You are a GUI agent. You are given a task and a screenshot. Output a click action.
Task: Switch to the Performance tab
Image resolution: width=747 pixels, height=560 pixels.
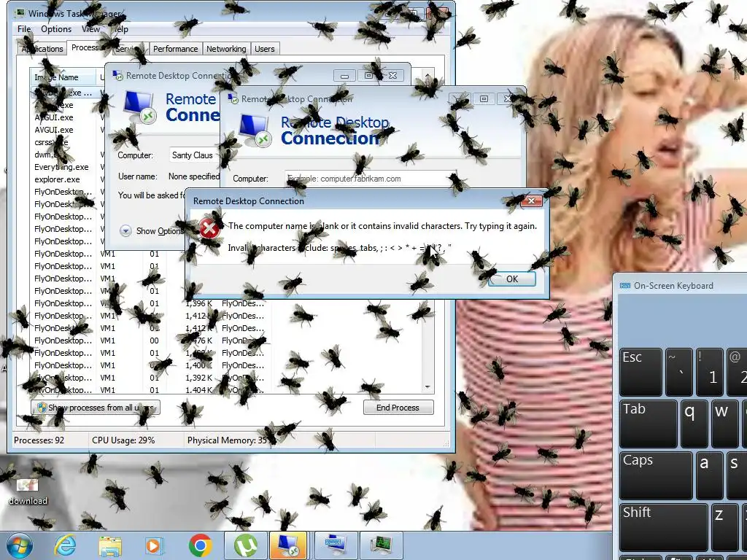point(175,49)
